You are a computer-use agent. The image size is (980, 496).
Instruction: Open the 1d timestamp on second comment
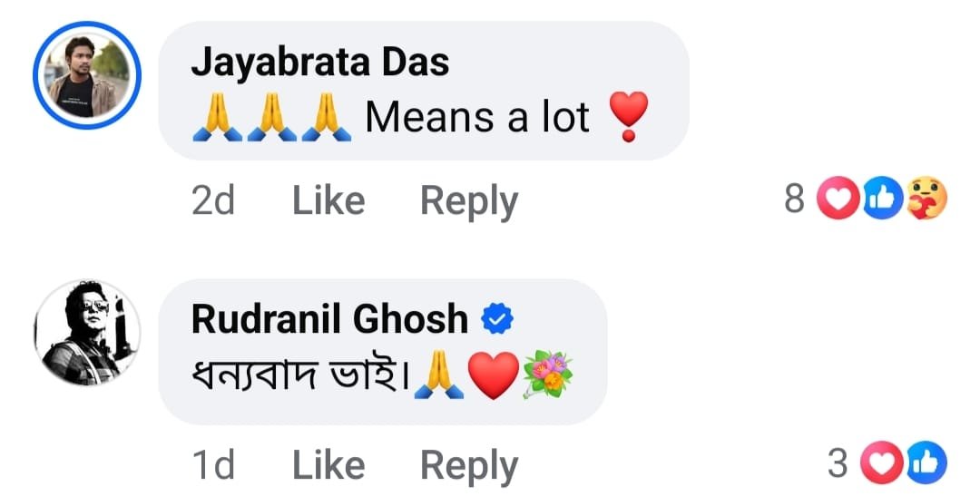[x=213, y=465]
